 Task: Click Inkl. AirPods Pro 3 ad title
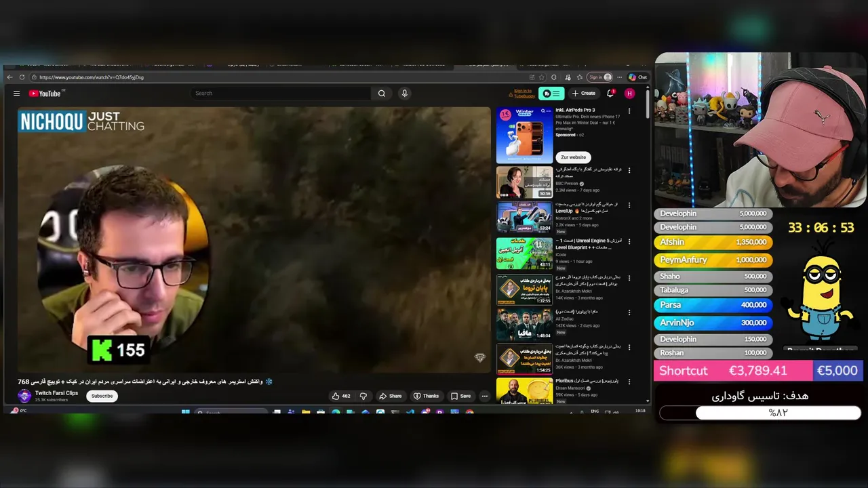coord(575,110)
